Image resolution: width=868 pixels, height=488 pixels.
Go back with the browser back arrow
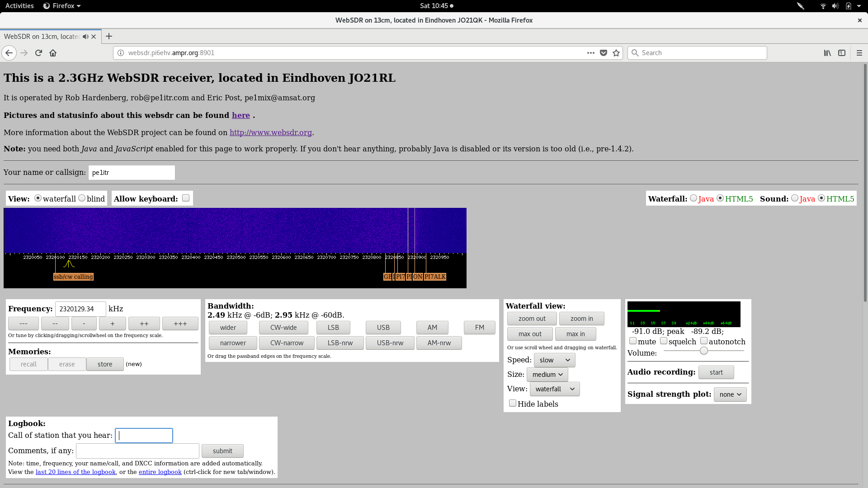click(x=9, y=53)
